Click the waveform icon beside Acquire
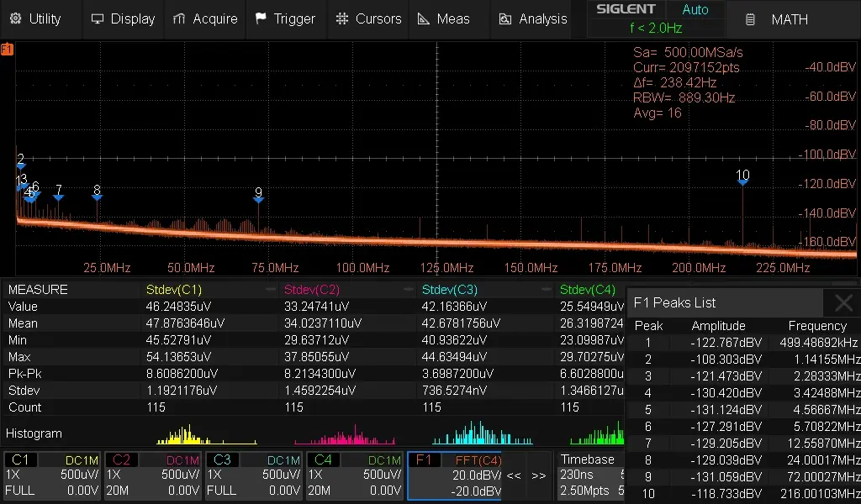The width and height of the screenshot is (861, 504). click(x=178, y=18)
